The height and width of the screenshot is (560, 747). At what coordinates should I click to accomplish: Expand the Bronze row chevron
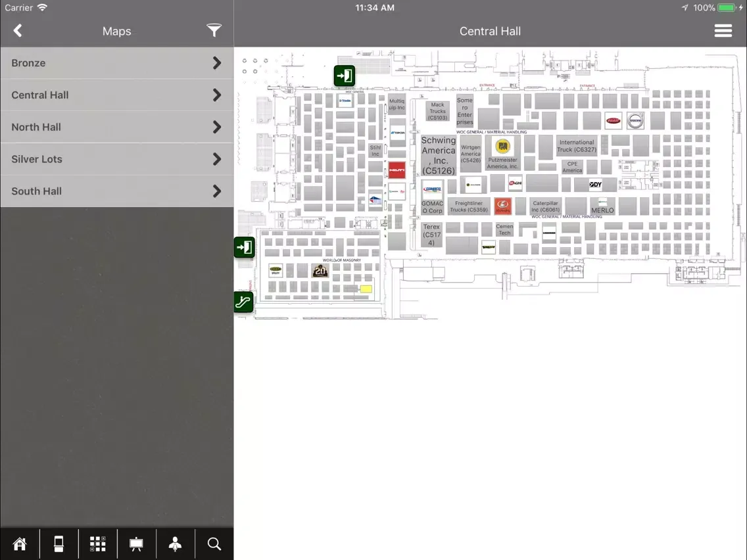pyautogui.click(x=217, y=63)
